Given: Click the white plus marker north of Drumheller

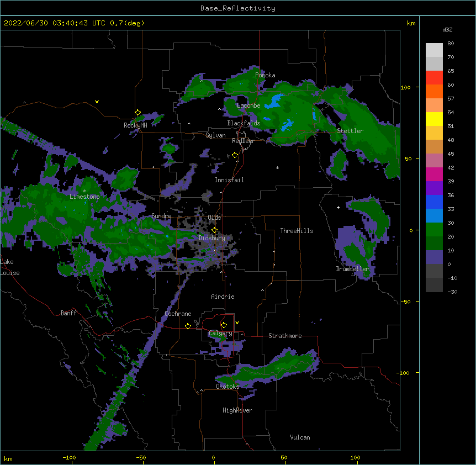Looking at the screenshot, I should (338, 207).
